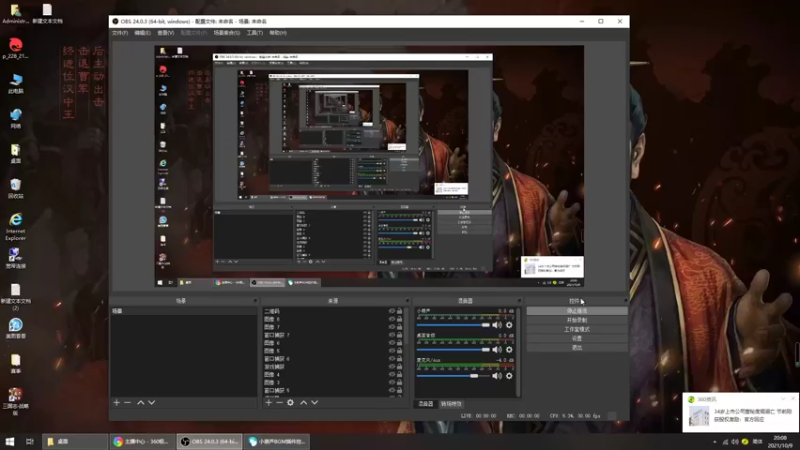Open Internet Explorer desktop icon
Screen dimensions: 800x450
(16, 227)
